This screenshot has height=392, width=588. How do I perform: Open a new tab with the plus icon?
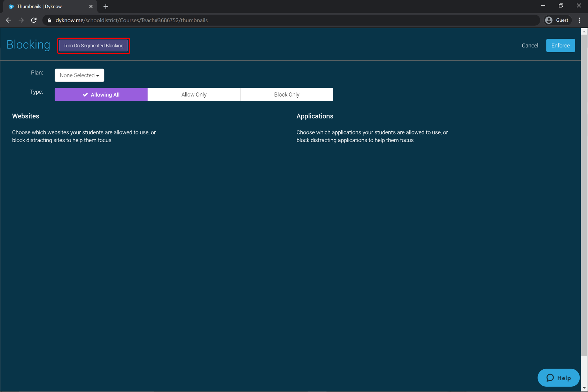click(106, 7)
